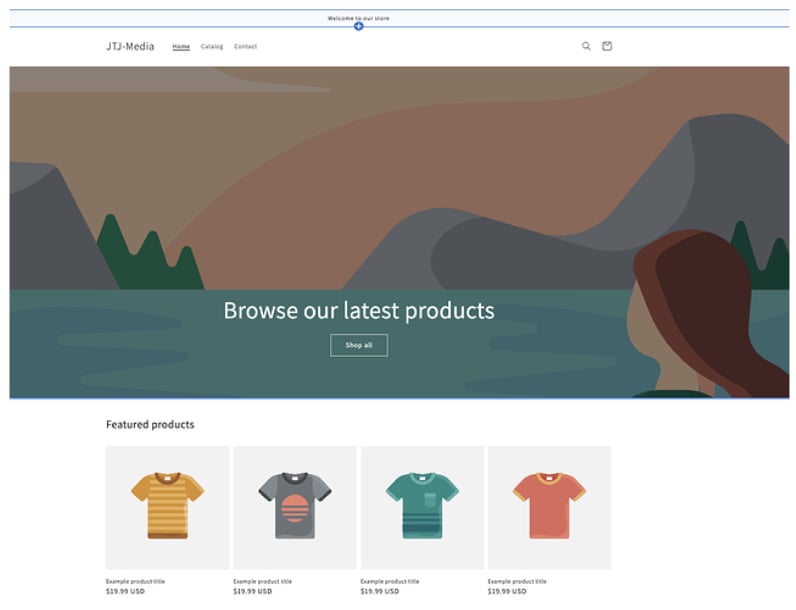Open the shopping cart icon
This screenshot has width=796, height=610.
point(606,46)
